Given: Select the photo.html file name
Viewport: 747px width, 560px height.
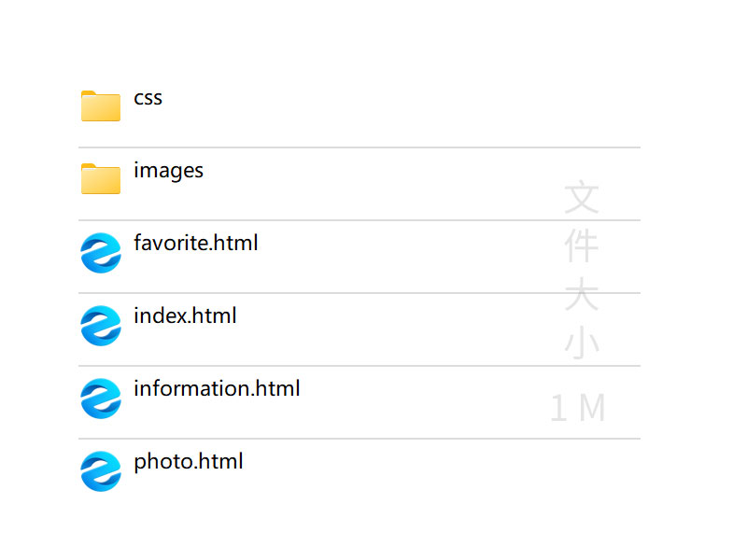Looking at the screenshot, I should click(188, 462).
